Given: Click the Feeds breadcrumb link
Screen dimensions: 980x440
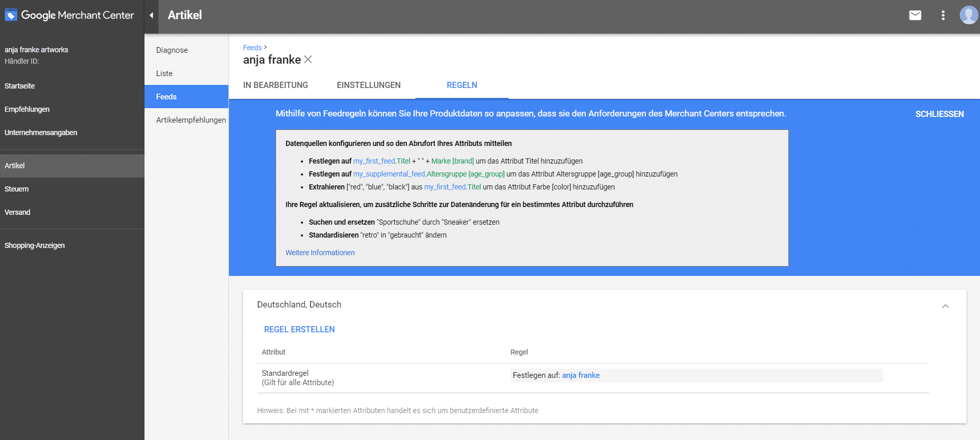Looking at the screenshot, I should tap(252, 48).
